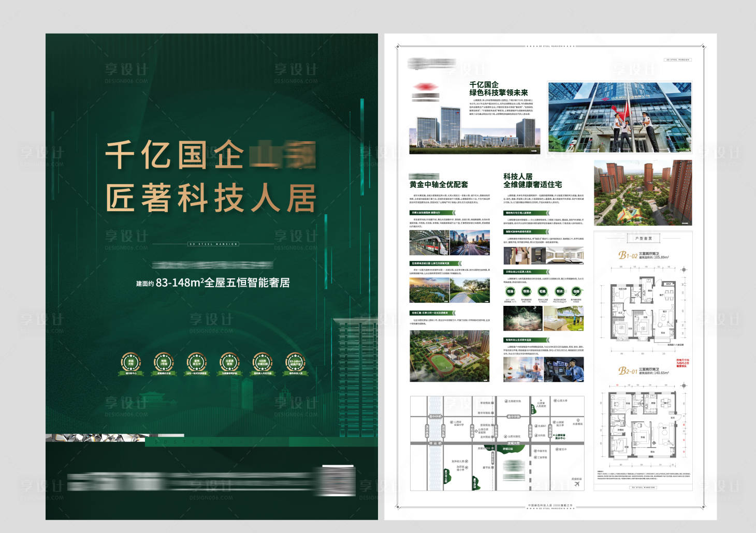This screenshot has width=756, height=533.
Task: Click the airplane icon on the map
Action: pos(576,484)
